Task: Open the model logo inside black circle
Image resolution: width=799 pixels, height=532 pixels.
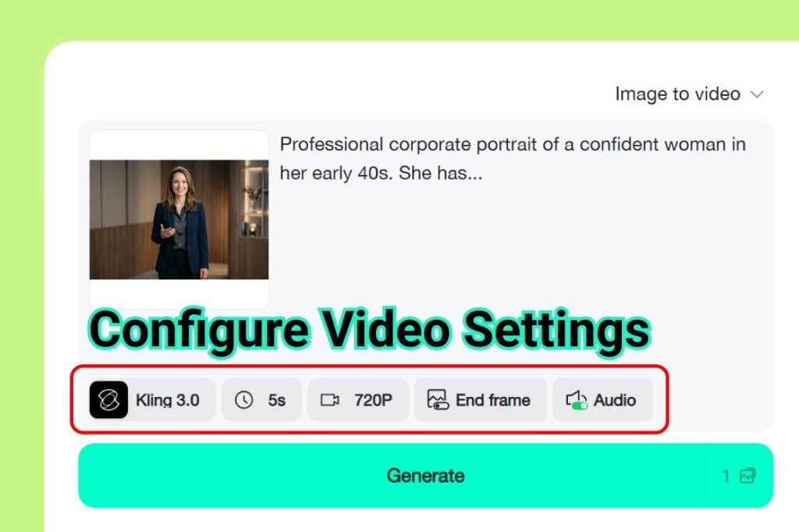Action: click(x=109, y=399)
